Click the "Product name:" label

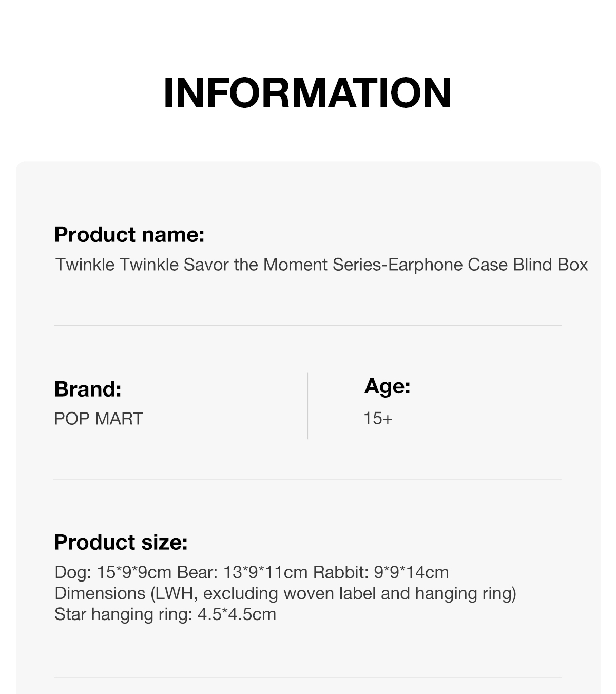[x=129, y=235]
